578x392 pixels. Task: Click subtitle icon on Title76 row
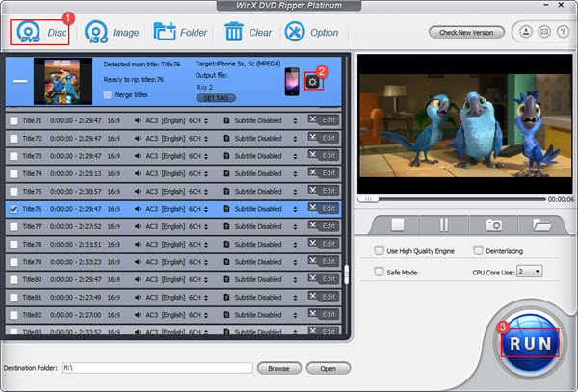226,209
